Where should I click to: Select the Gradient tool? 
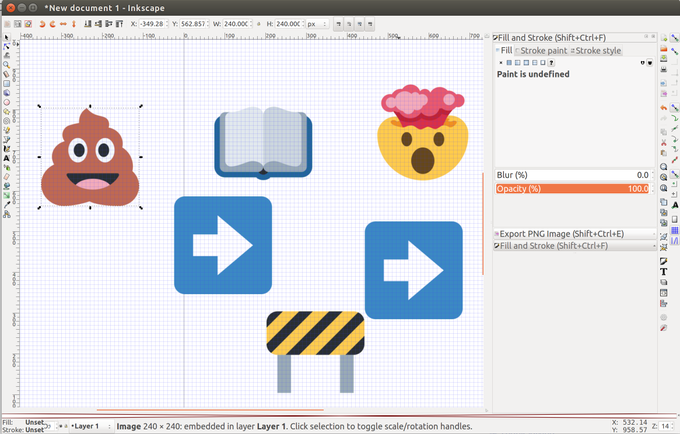(x=7, y=196)
